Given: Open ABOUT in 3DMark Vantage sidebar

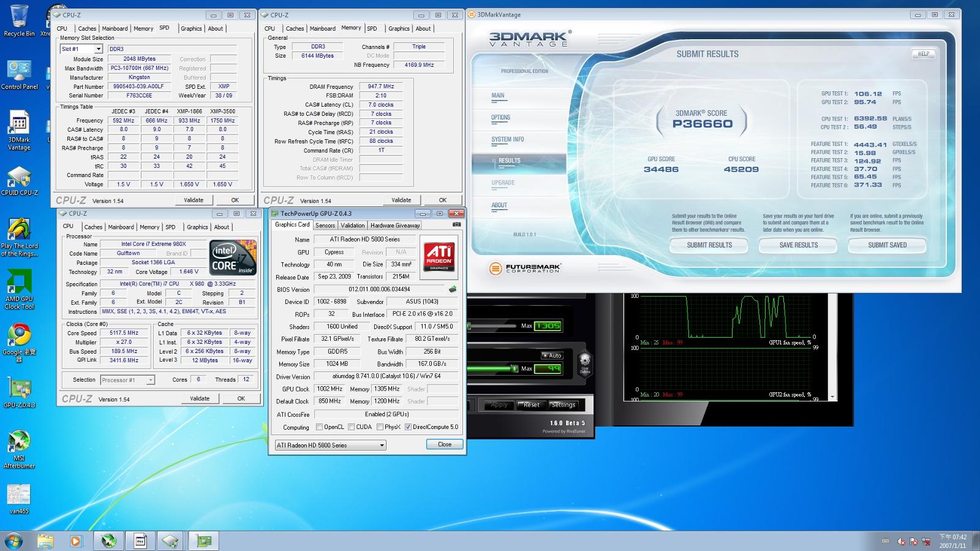Looking at the screenshot, I should point(499,205).
